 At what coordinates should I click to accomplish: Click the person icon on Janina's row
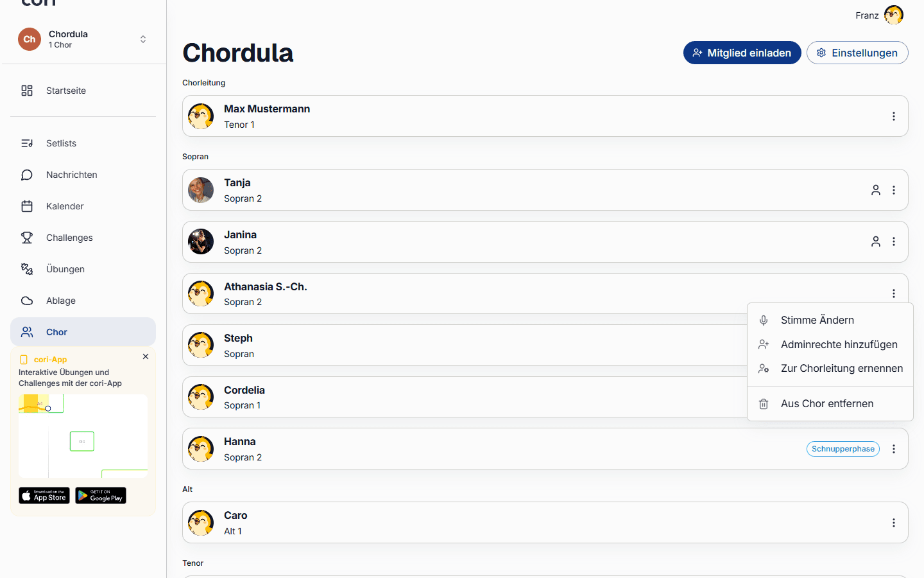tap(875, 241)
